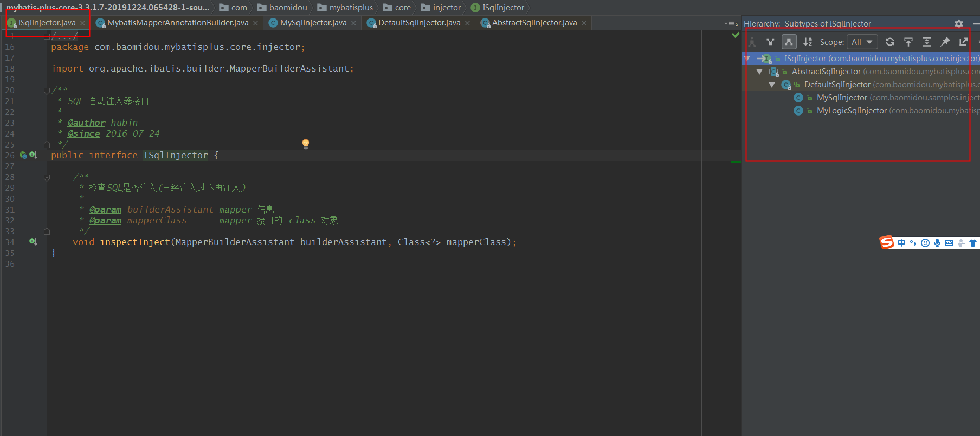Export the hierarchy to a text file
The height and width of the screenshot is (436, 980).
pos(963,42)
